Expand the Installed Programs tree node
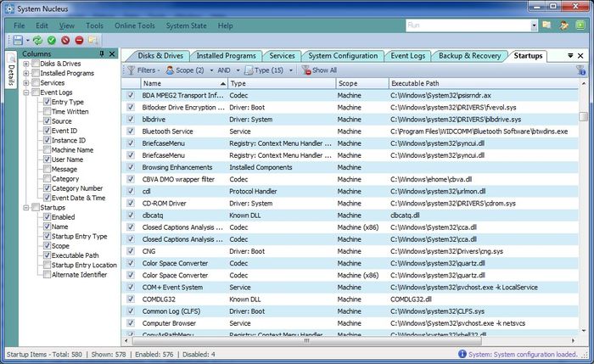This screenshot has height=364, width=594. (x=26, y=73)
